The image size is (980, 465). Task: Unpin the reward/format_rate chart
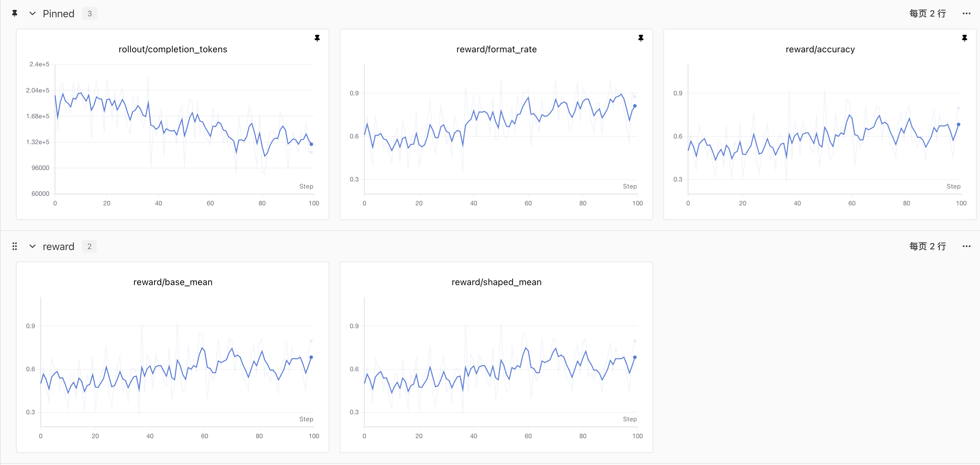[641, 38]
